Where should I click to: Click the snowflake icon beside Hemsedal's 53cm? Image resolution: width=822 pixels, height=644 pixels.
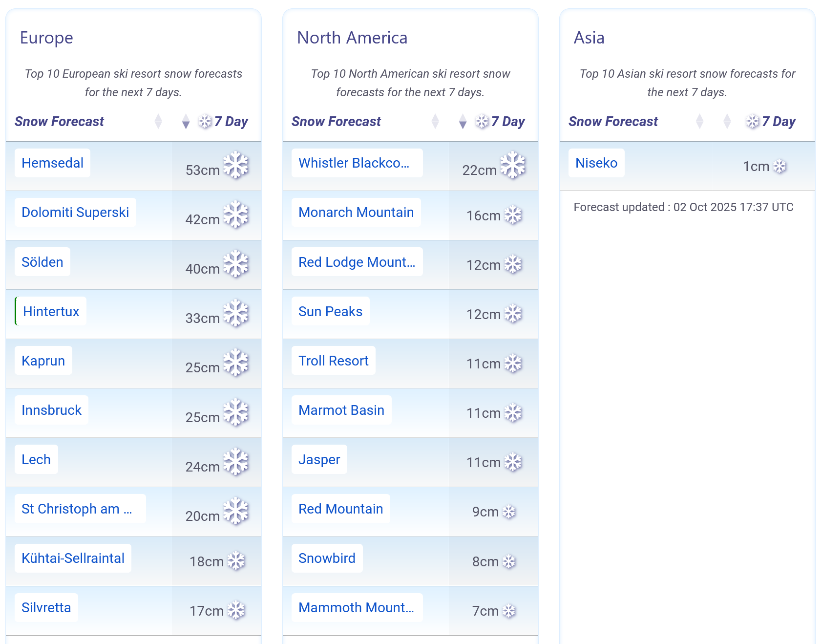236,165
